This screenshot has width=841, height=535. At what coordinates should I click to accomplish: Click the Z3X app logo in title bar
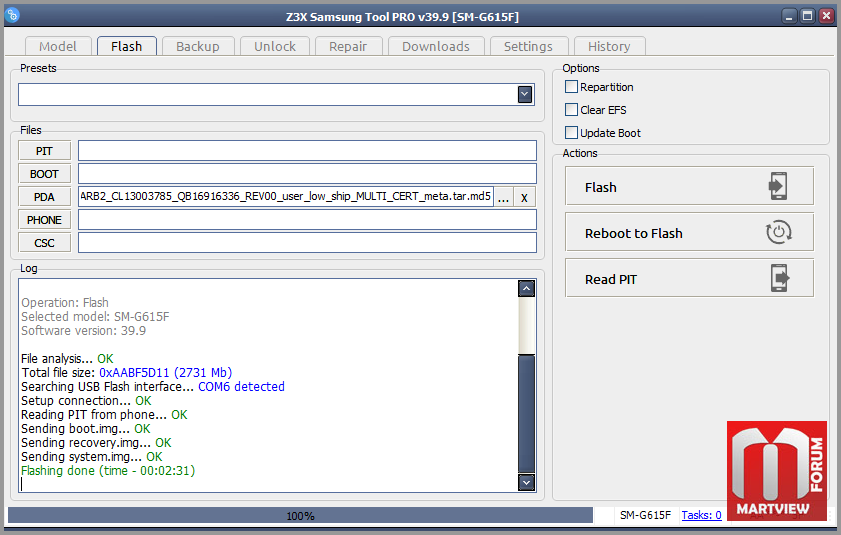pos(12,15)
